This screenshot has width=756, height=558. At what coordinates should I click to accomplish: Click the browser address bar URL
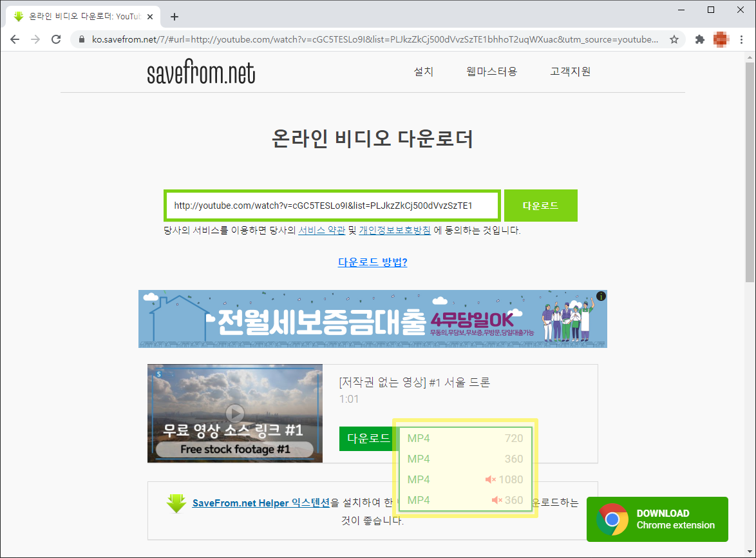tap(375, 39)
